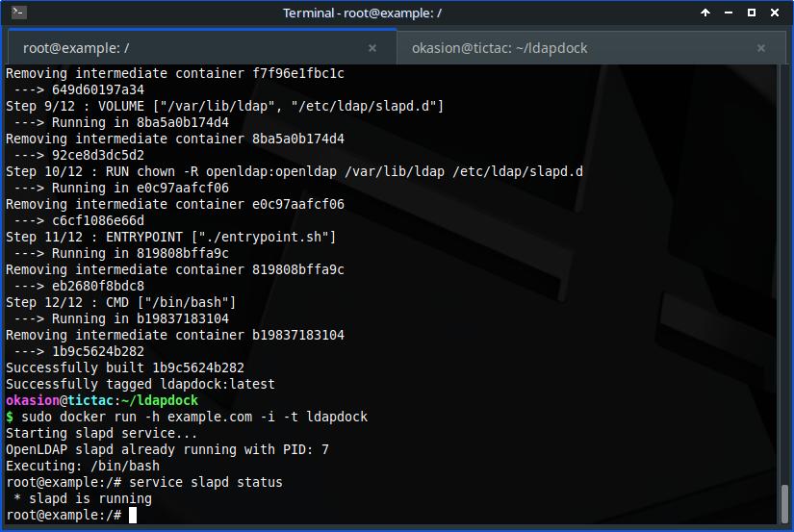Click the 'Step 12/12 : CMD' line
The width and height of the screenshot is (794, 532).
pyautogui.click(x=120, y=302)
